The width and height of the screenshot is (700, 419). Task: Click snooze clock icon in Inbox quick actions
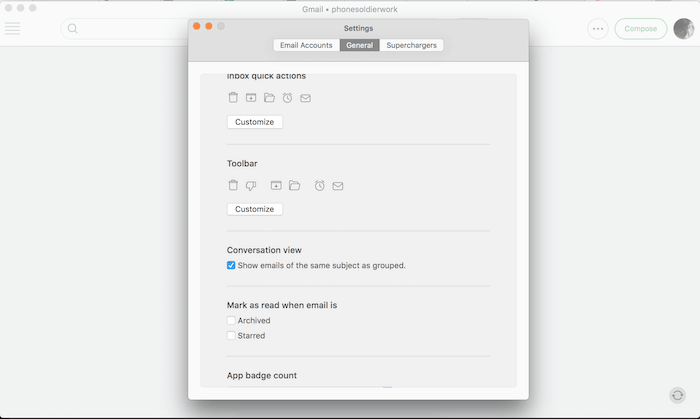click(288, 97)
